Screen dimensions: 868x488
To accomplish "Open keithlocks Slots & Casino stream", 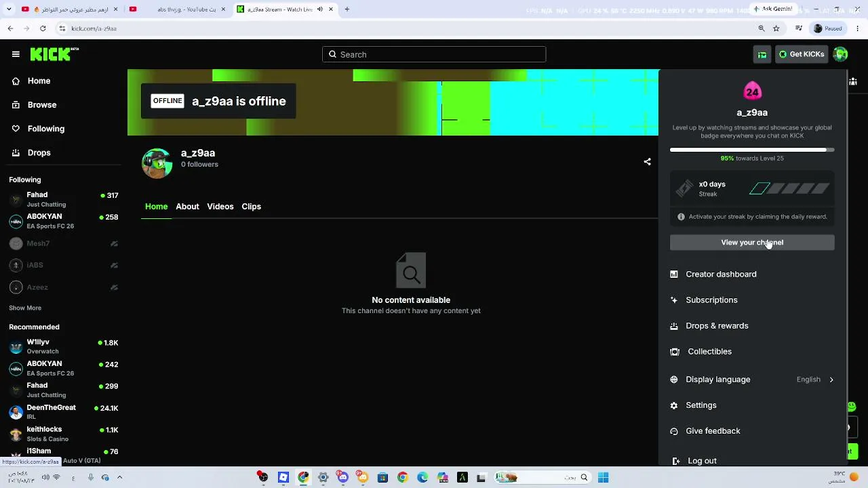I will point(64,434).
